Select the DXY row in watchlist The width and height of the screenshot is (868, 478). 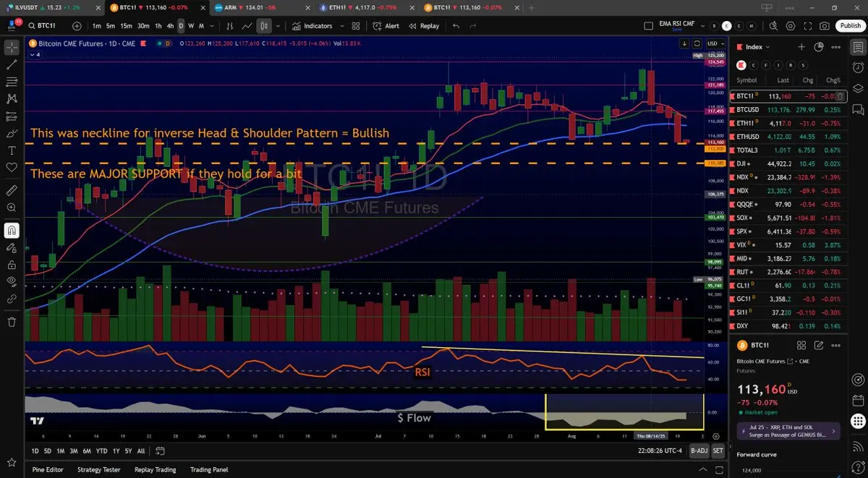(788, 326)
